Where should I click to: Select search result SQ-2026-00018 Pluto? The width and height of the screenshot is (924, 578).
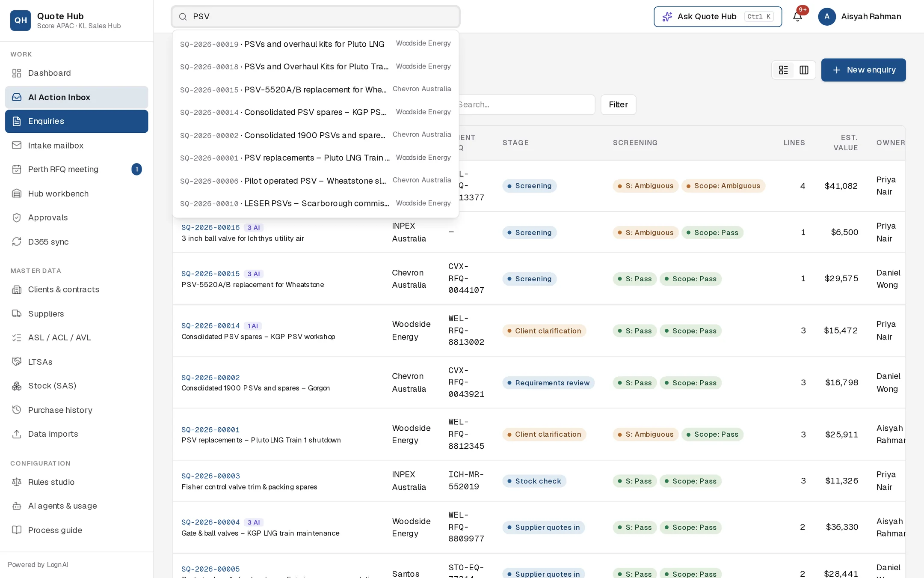(x=316, y=66)
